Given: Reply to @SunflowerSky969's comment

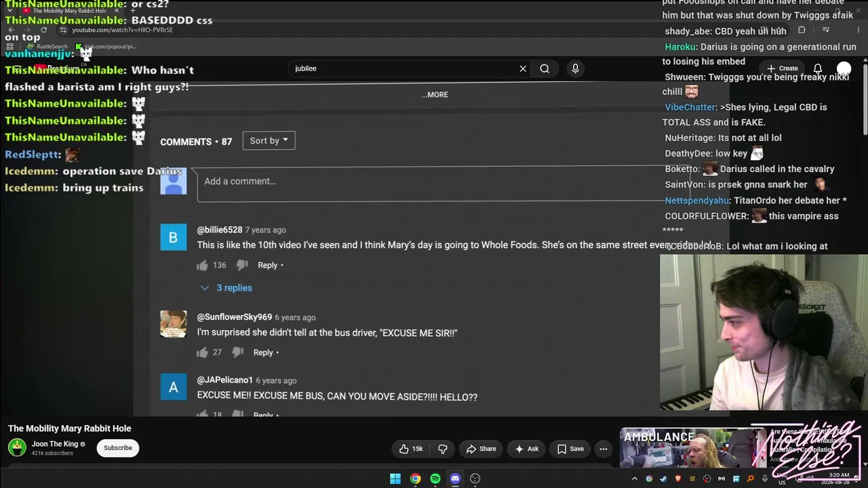Looking at the screenshot, I should [263, 352].
